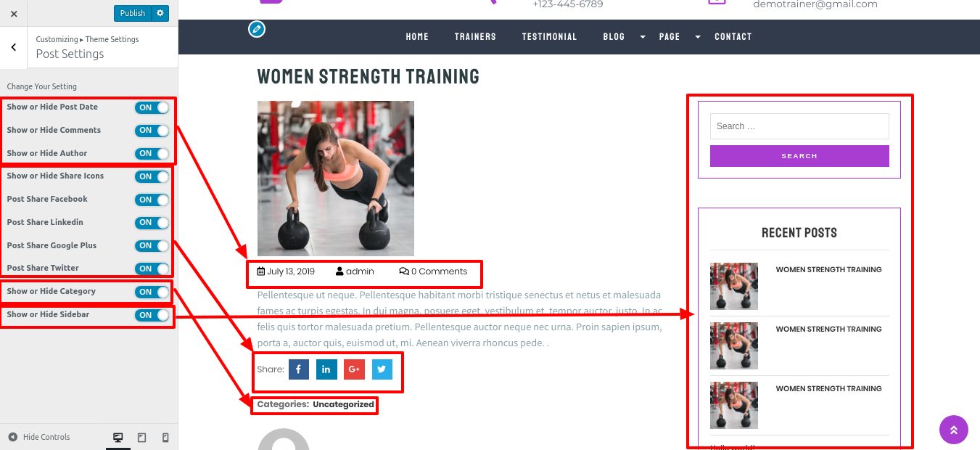Click the purple scroll-to-top button
This screenshot has height=450, width=980.
(954, 430)
